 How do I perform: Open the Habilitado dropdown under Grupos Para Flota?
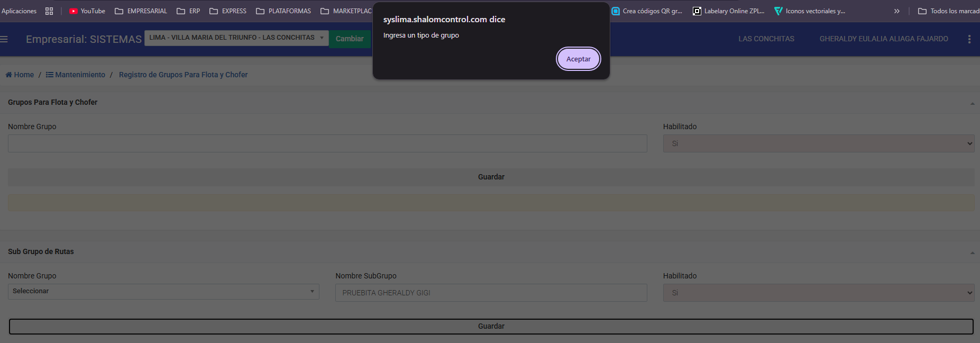(818, 143)
